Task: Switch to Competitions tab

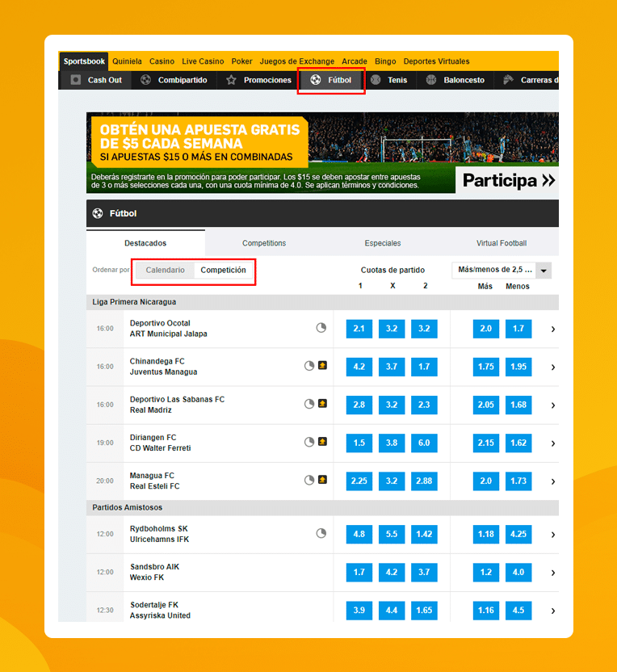Action: 264,243
